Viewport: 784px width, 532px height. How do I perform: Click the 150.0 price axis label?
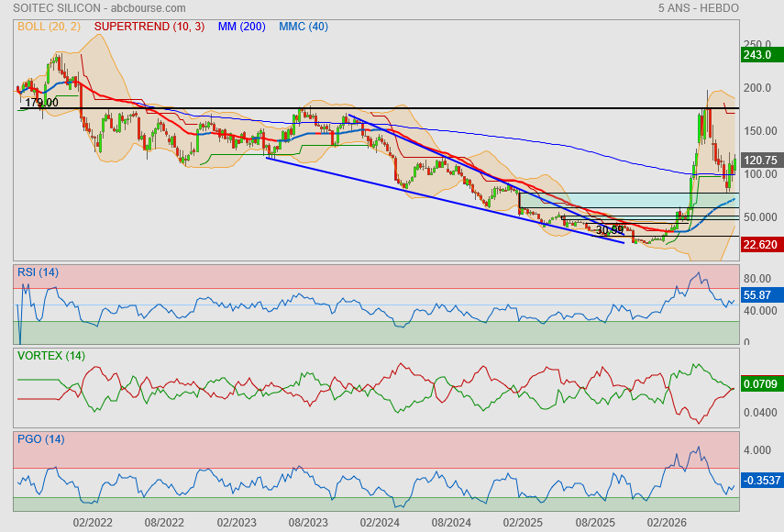[760, 131]
